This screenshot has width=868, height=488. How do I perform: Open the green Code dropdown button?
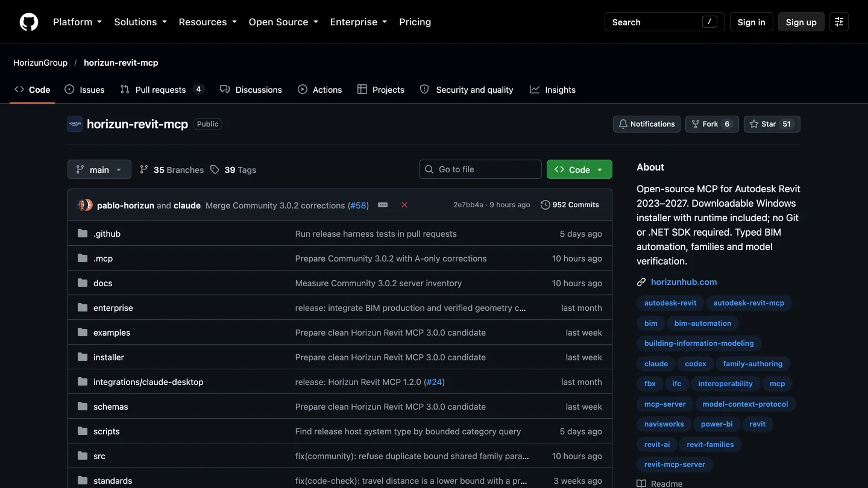[579, 169]
